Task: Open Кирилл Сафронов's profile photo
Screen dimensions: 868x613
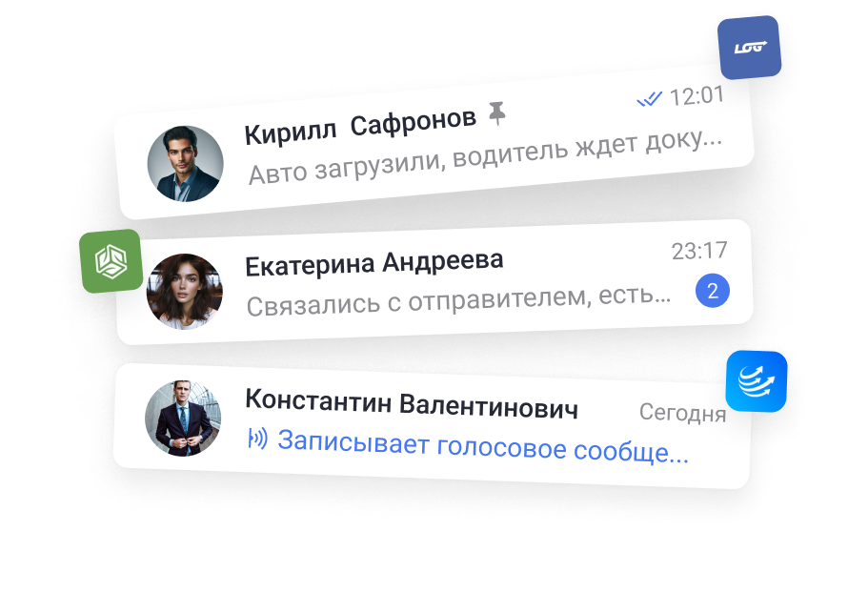Action: pos(186,164)
